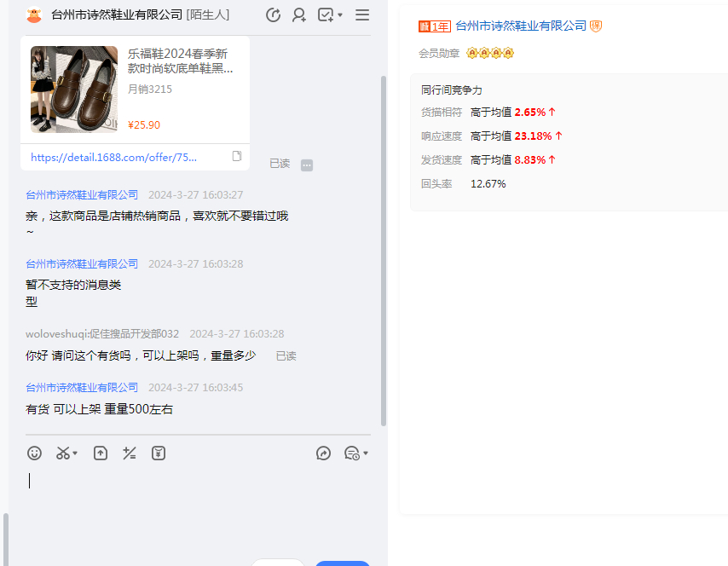Click the blue send button
Image resolution: width=728 pixels, height=566 pixels.
pyautogui.click(x=342, y=563)
